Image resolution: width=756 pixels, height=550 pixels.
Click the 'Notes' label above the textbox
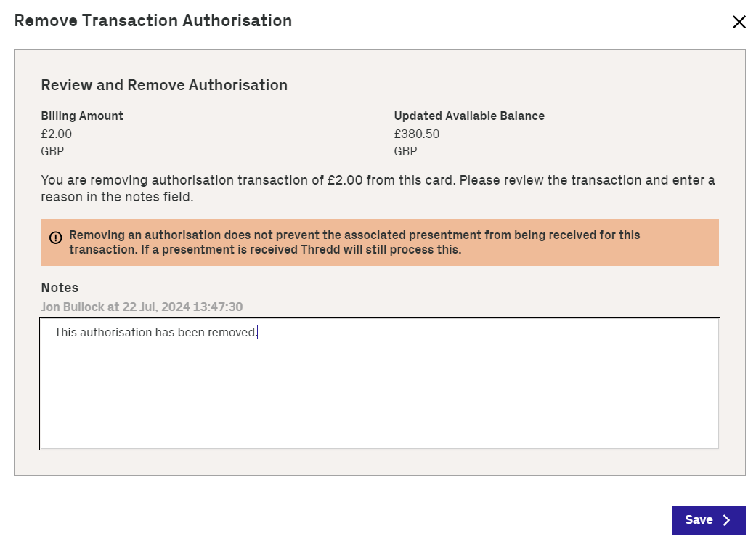coord(60,288)
